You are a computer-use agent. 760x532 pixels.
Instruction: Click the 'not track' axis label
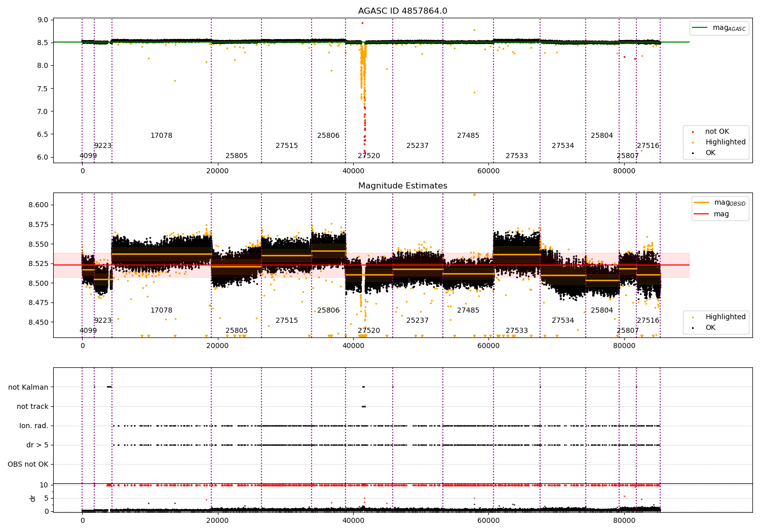click(32, 406)
